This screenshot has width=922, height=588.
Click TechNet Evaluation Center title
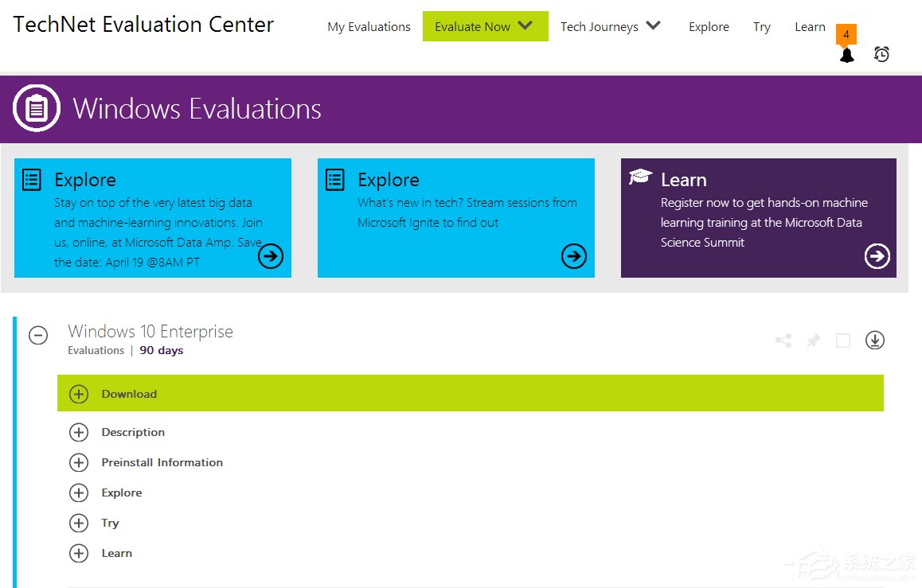143,25
